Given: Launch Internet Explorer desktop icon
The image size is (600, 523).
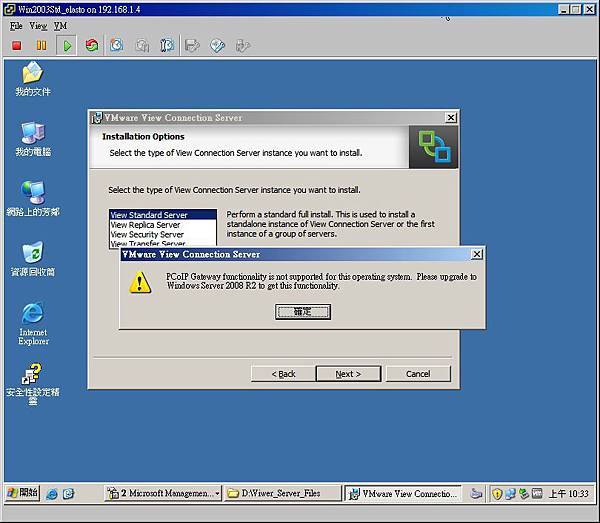Looking at the screenshot, I should pyautogui.click(x=33, y=324).
